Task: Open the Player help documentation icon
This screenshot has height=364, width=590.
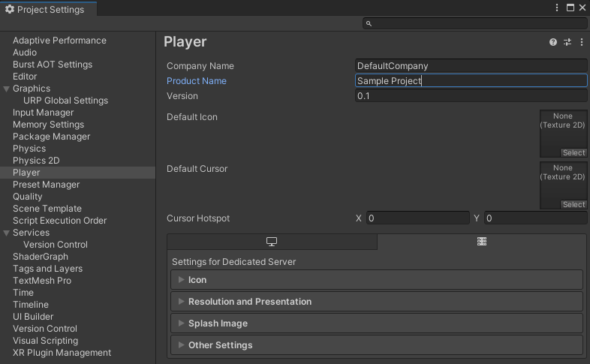Action: click(553, 42)
